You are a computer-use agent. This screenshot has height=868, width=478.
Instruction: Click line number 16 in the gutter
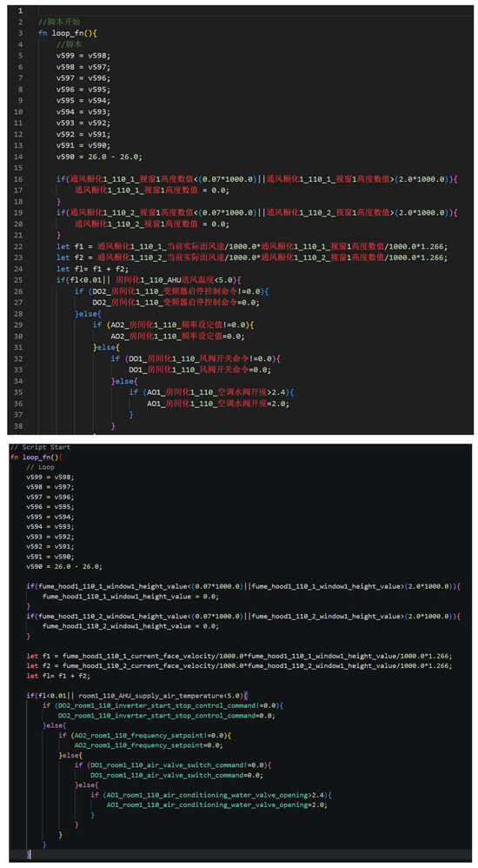[20, 179]
